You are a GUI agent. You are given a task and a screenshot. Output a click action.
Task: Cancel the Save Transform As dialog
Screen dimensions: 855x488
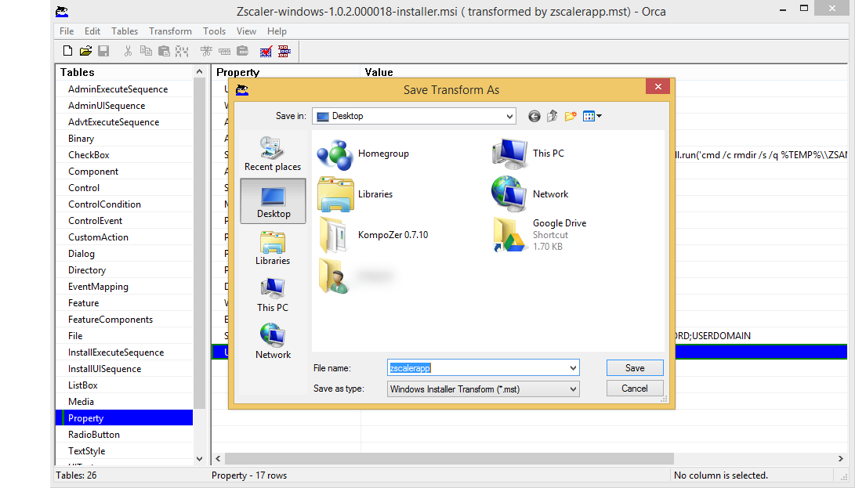(x=634, y=388)
